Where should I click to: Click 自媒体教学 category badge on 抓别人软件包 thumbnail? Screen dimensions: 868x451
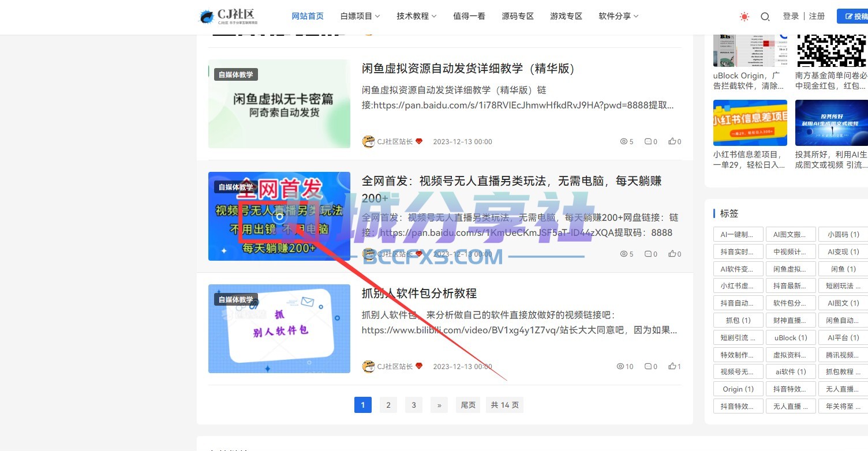(236, 299)
